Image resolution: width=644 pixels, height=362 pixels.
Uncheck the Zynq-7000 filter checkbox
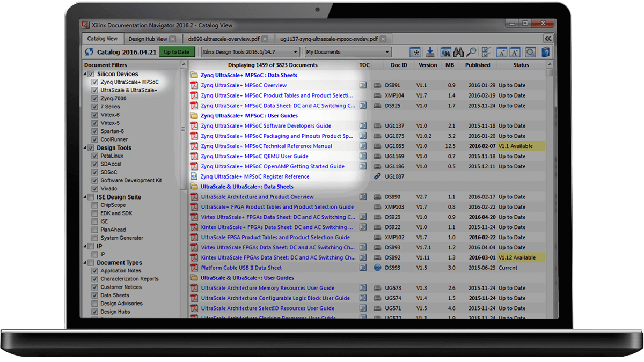95,99
